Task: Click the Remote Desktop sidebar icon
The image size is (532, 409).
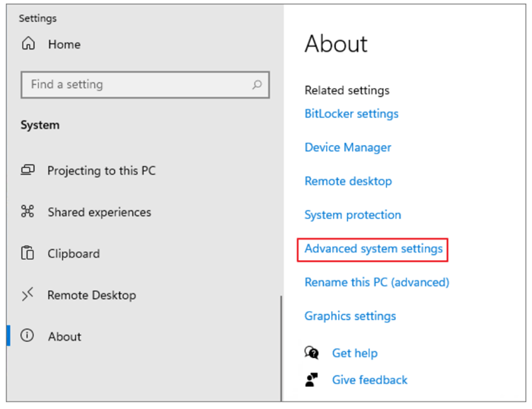Action: (27, 294)
